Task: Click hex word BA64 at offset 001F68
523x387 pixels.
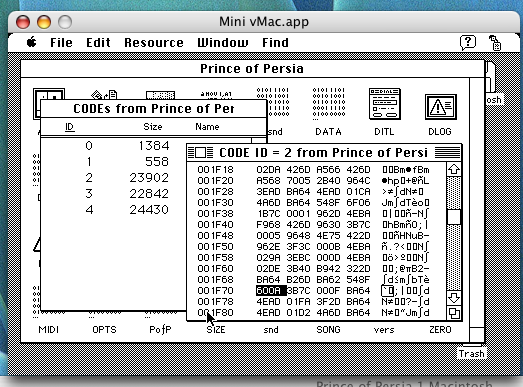Action: [x=269, y=280]
